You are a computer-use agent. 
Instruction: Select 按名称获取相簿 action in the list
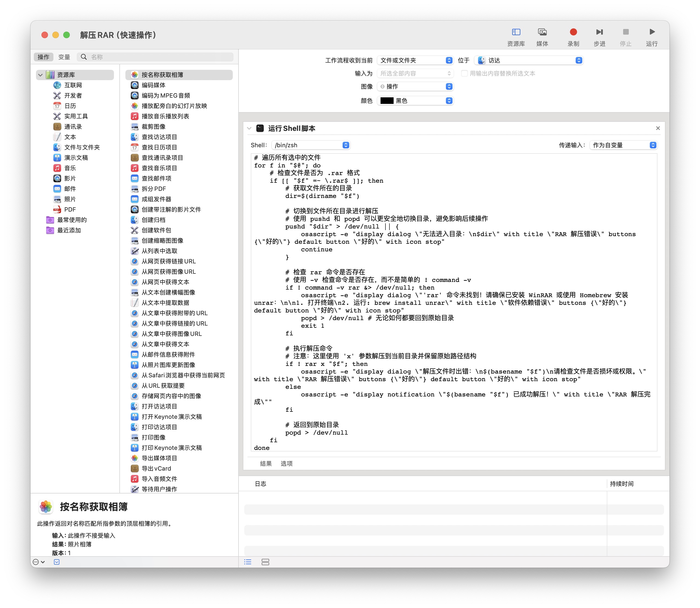point(162,75)
